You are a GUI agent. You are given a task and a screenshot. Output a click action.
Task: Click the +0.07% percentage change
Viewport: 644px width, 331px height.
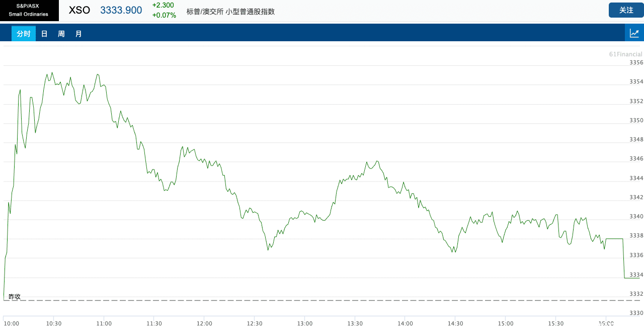point(164,15)
